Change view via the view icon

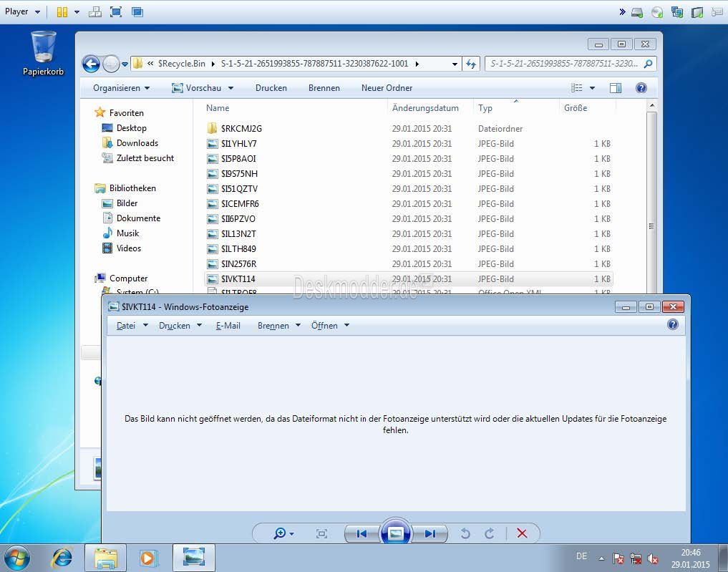pyautogui.click(x=577, y=88)
